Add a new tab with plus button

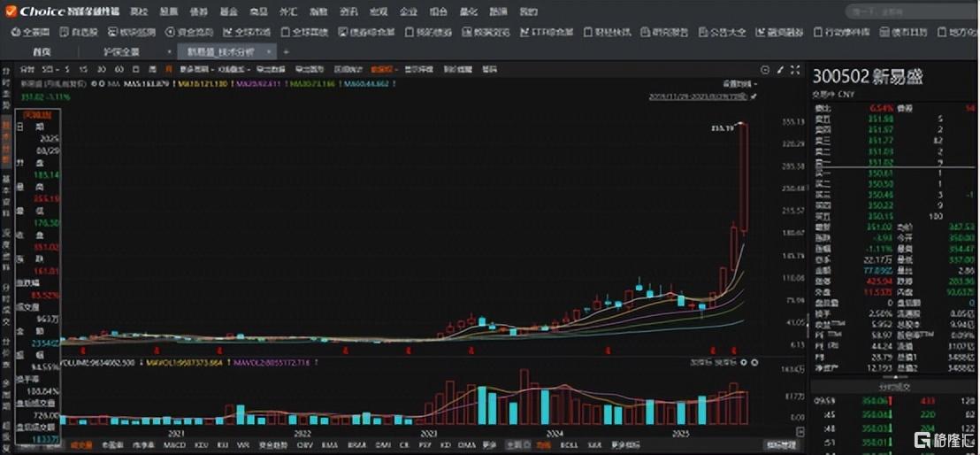(x=286, y=52)
